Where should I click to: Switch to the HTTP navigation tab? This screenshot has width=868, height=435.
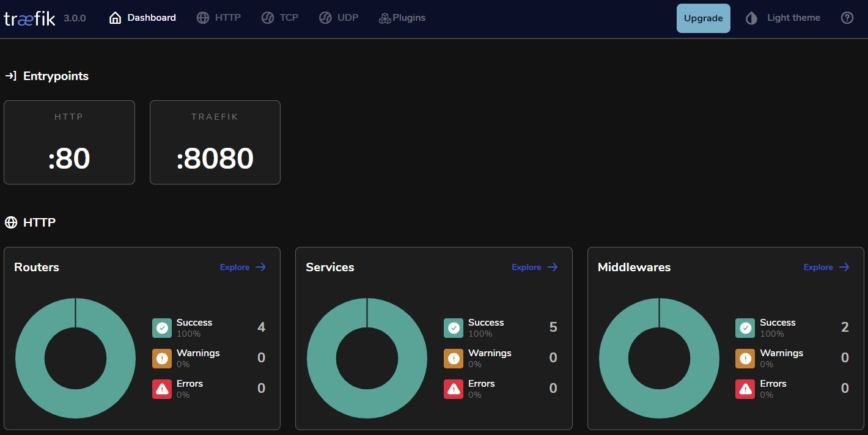(219, 18)
